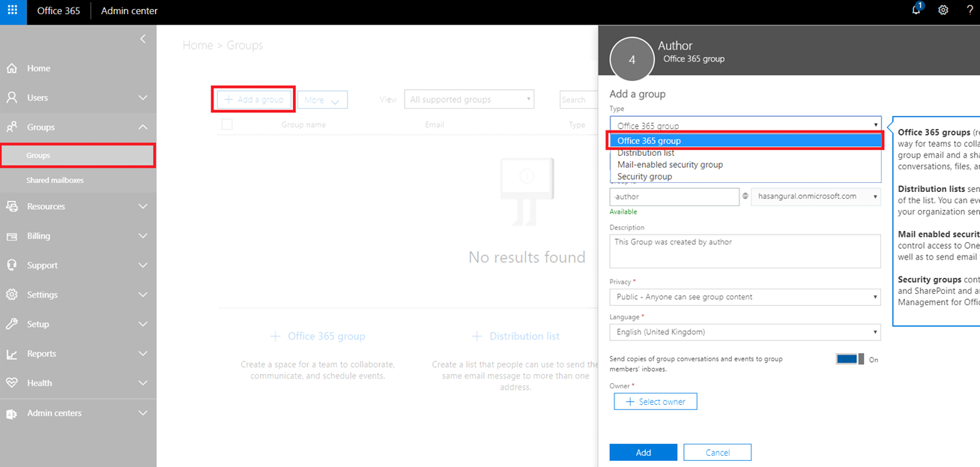Choose Office 365 group option in list
980x467 pixels.
coord(745,141)
